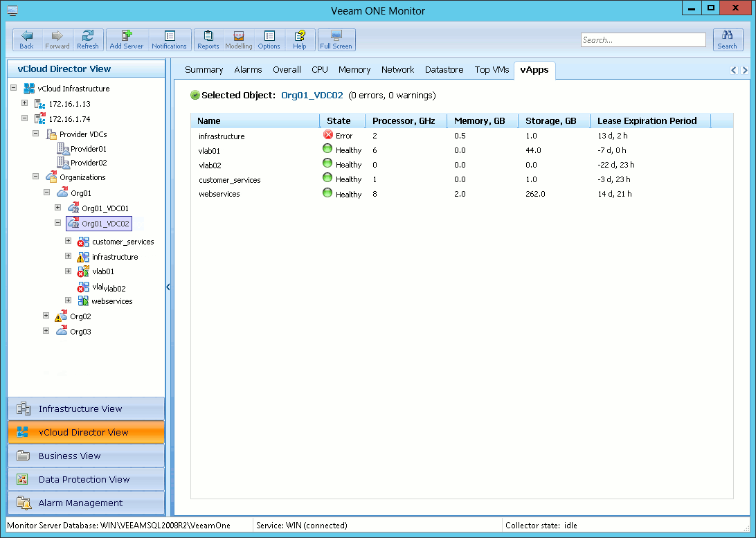Collapse the Org01 tree node
Screen dimensions: 756x538
pyautogui.click(x=47, y=192)
